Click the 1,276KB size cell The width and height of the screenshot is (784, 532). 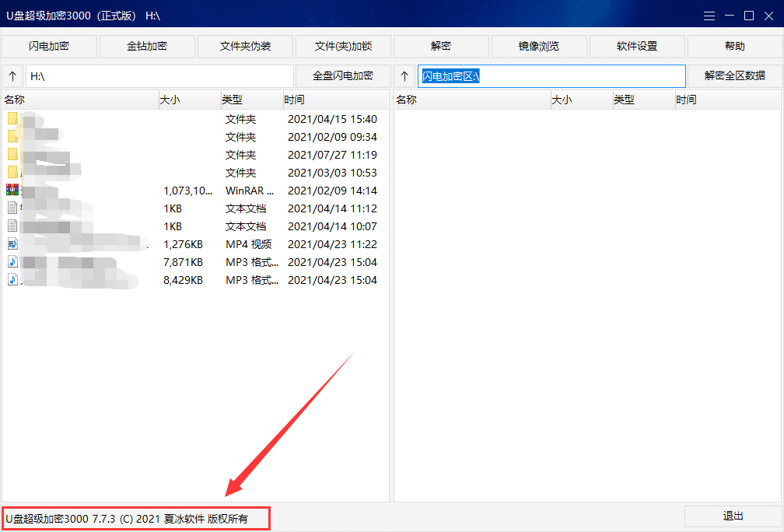tap(183, 244)
